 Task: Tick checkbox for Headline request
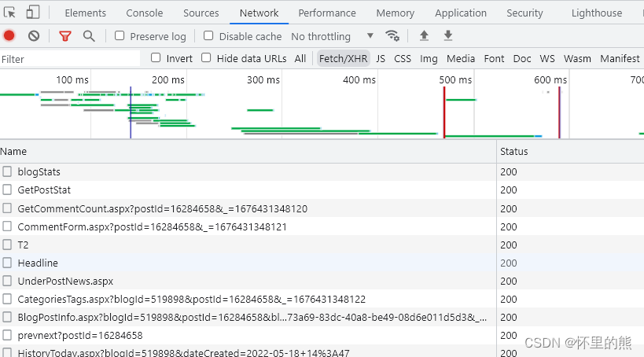tap(7, 263)
